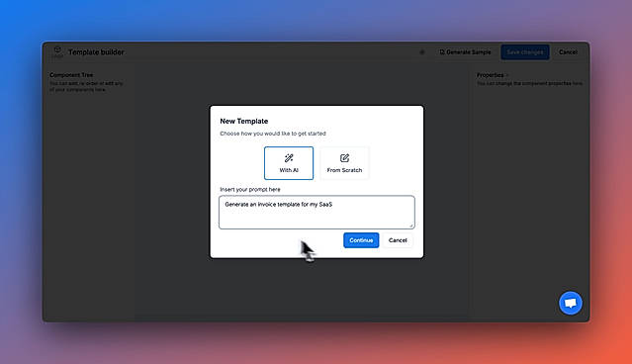Click the text area resize handle
Image resolution: width=632 pixels, height=364 pixels.
pyautogui.click(x=410, y=225)
